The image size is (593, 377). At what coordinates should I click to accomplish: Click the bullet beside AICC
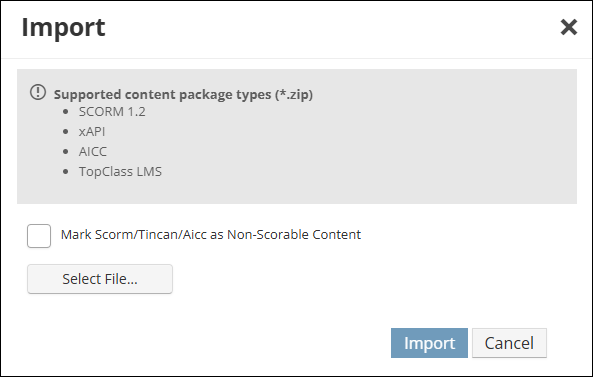click(x=66, y=152)
